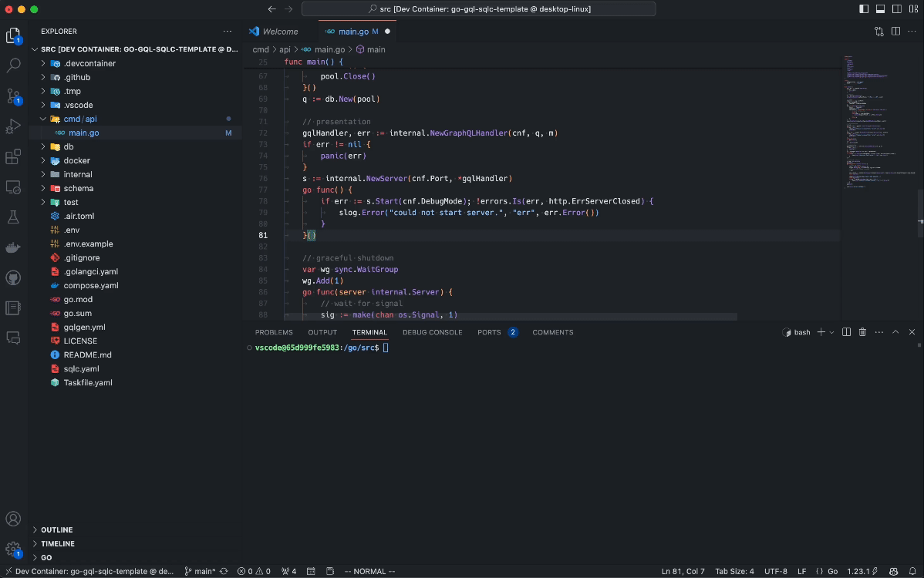Click sync changes icon in status bar
The image size is (924, 578).
(224, 571)
